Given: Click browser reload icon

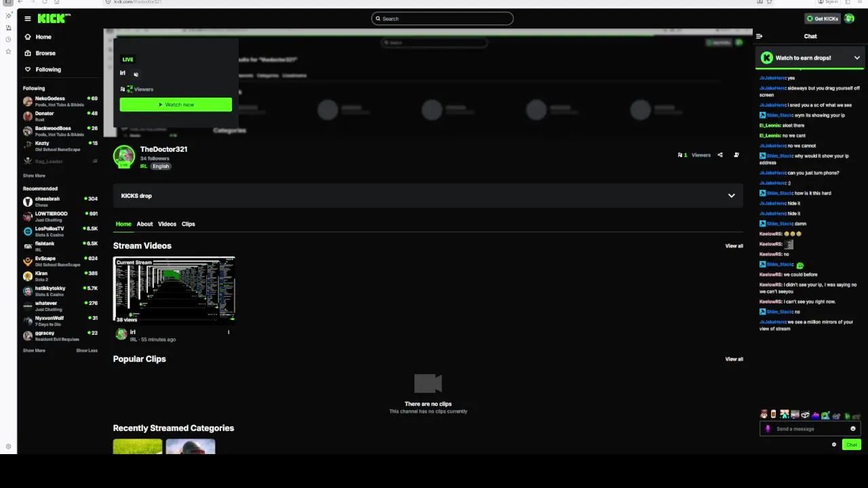Looking at the screenshot, I should click(x=44, y=2).
